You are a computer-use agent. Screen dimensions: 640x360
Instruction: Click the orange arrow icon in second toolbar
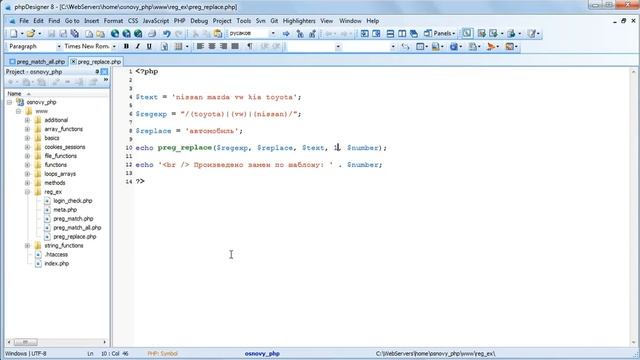[491, 47]
